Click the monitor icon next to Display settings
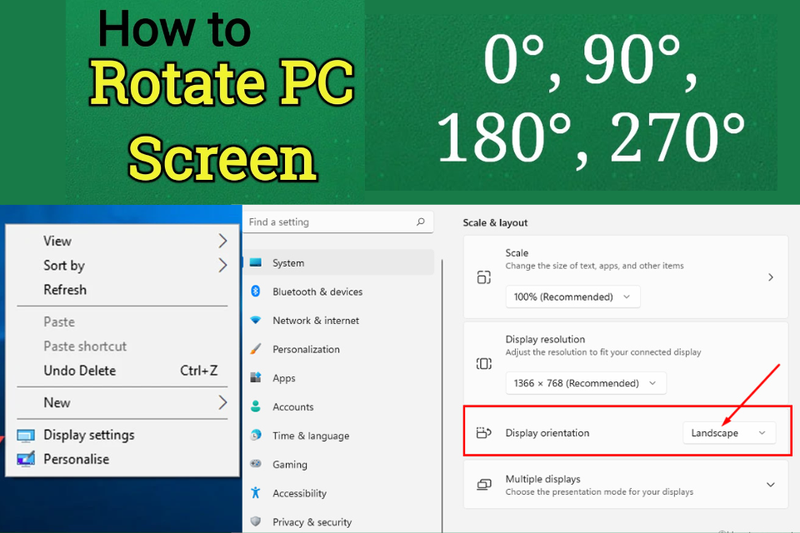The height and width of the screenshot is (533, 800). [26, 435]
